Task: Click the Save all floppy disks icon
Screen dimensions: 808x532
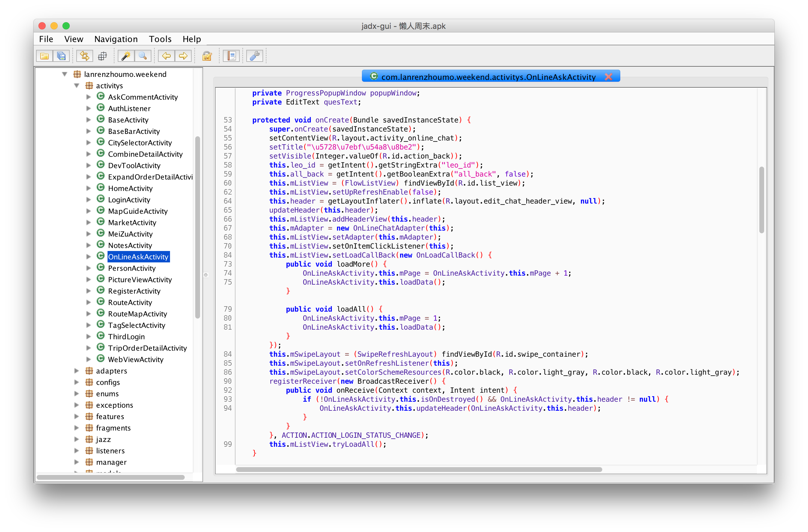Action: click(62, 56)
